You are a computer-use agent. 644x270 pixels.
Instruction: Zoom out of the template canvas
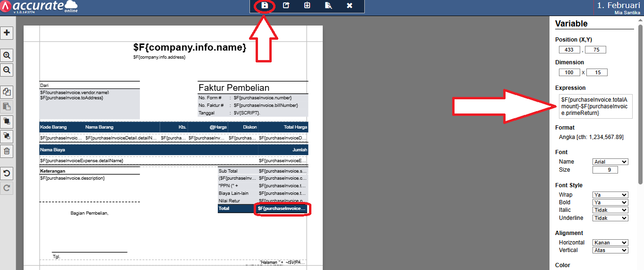coord(7,70)
